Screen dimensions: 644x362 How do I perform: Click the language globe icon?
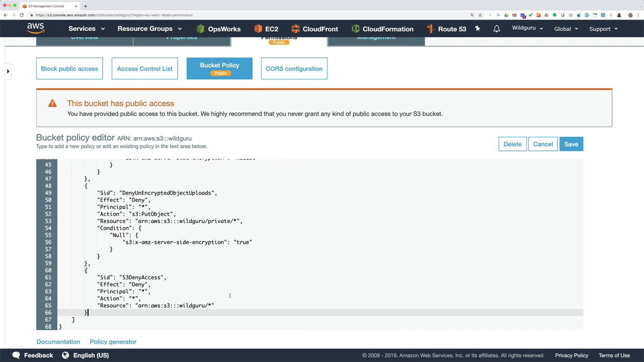(x=65, y=355)
